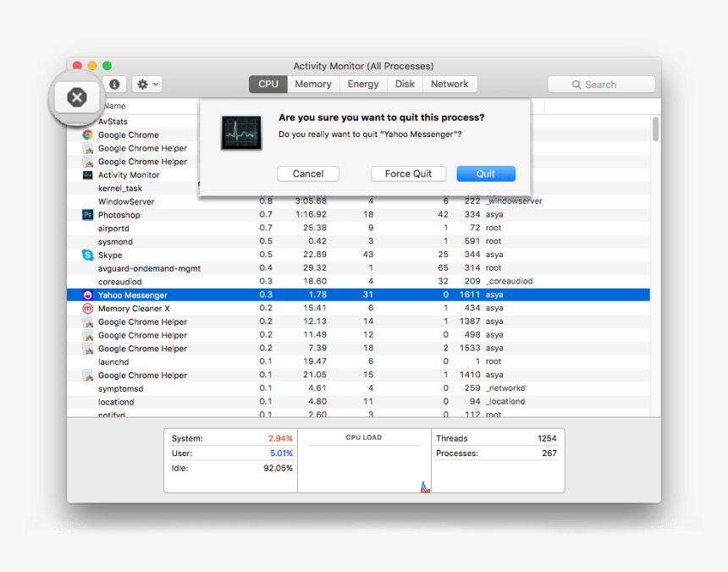Click the _windowserver user cell

[x=514, y=201]
